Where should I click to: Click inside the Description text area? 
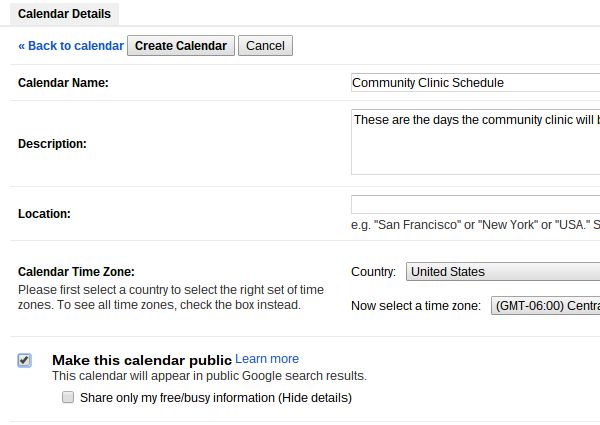(475, 142)
